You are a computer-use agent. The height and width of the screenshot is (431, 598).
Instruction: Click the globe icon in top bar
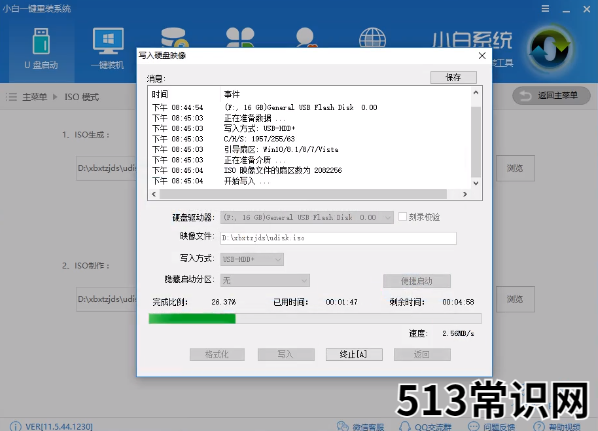[x=372, y=37]
